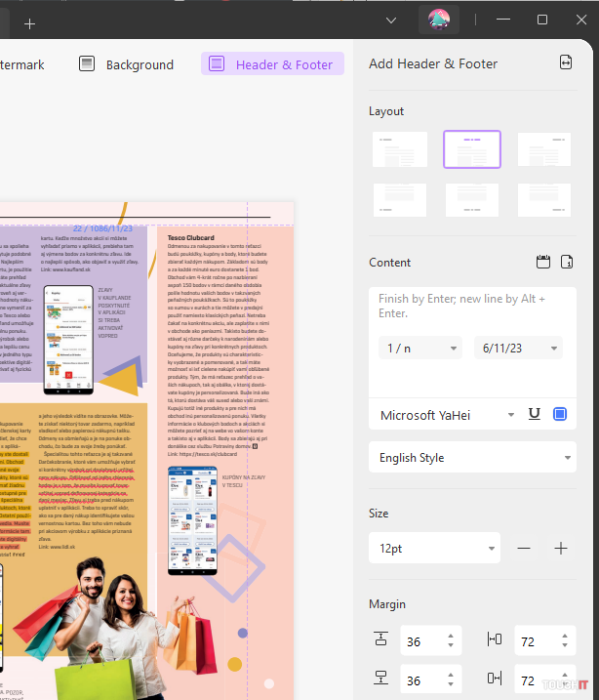The width and height of the screenshot is (599, 700).
Task: Open a new tab with the plus icon
Action: tap(29, 23)
